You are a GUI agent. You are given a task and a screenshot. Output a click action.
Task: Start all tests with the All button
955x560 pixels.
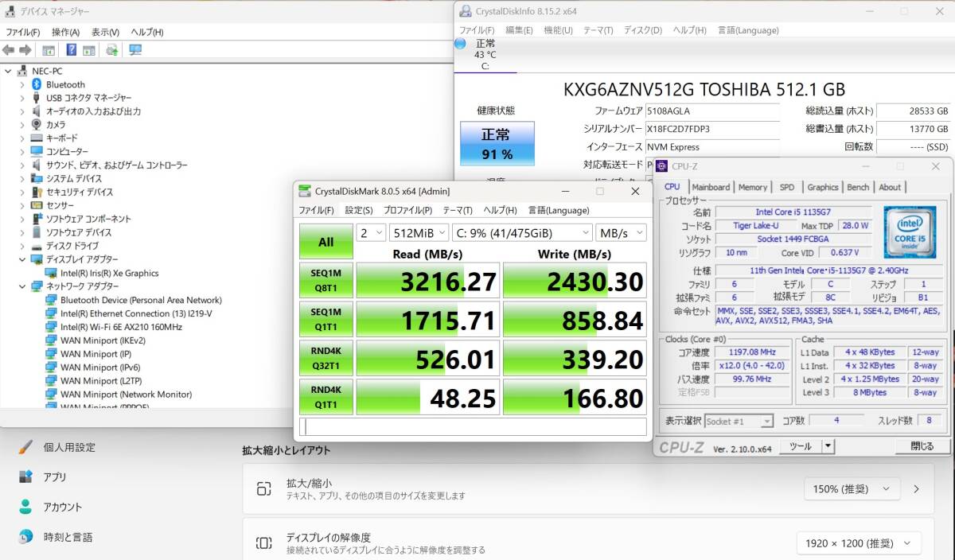pyautogui.click(x=325, y=241)
